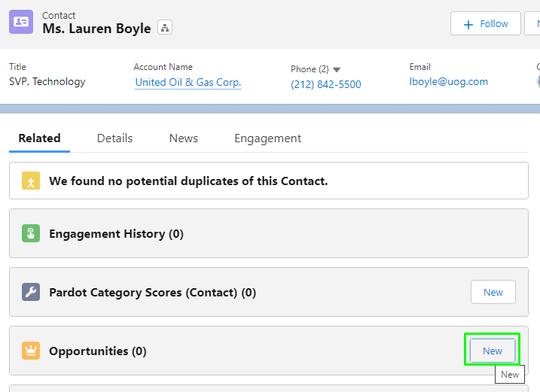Click the SVP, Technology title text
Screen dimensions: 540x392
47,81
